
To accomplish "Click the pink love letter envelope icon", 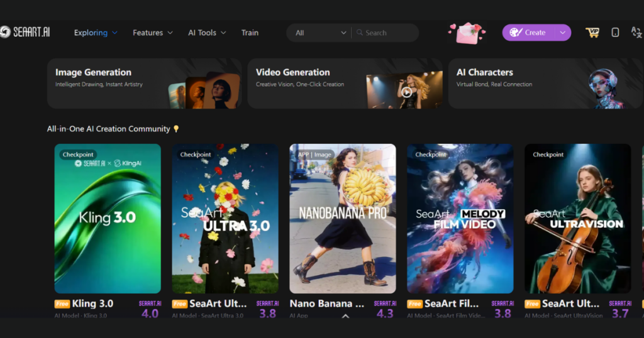I will tap(467, 33).
